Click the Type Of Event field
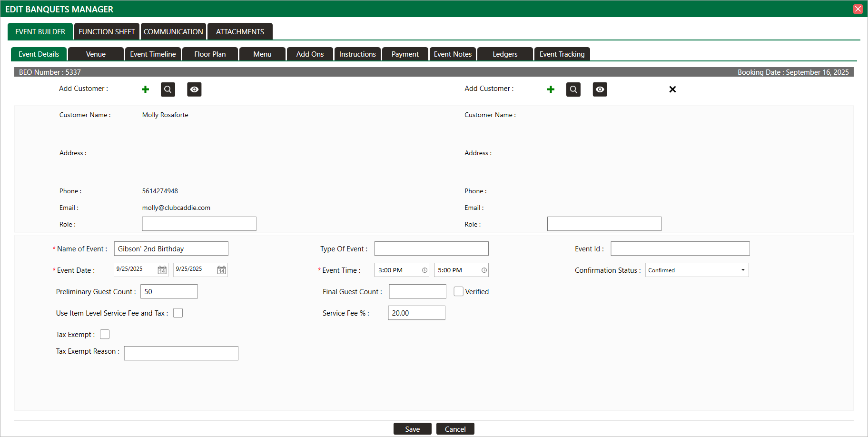Image resolution: width=868 pixels, height=437 pixels. click(x=431, y=248)
